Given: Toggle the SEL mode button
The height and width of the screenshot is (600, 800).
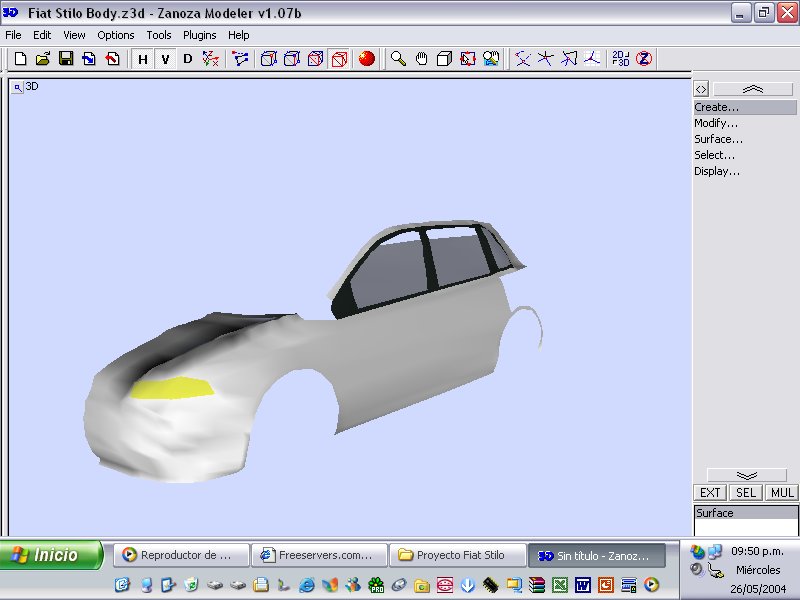Looking at the screenshot, I should 745,493.
